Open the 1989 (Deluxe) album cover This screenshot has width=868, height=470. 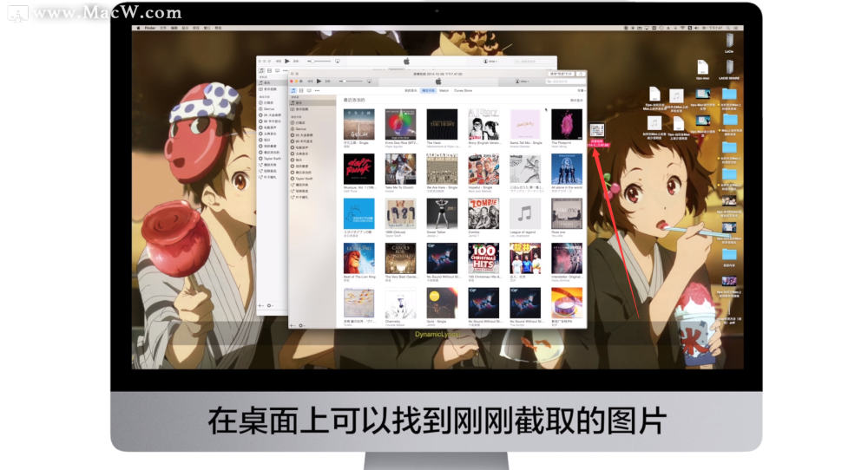[x=400, y=213]
